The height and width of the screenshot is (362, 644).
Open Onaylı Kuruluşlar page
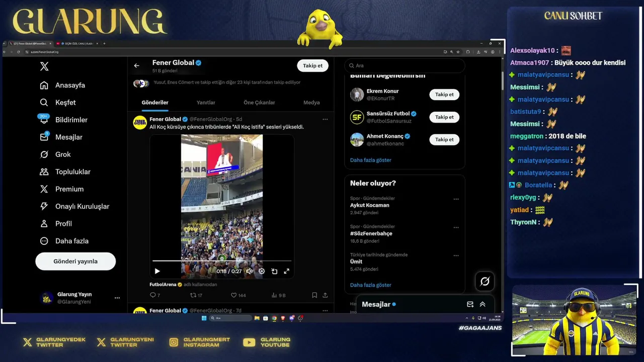74,206
